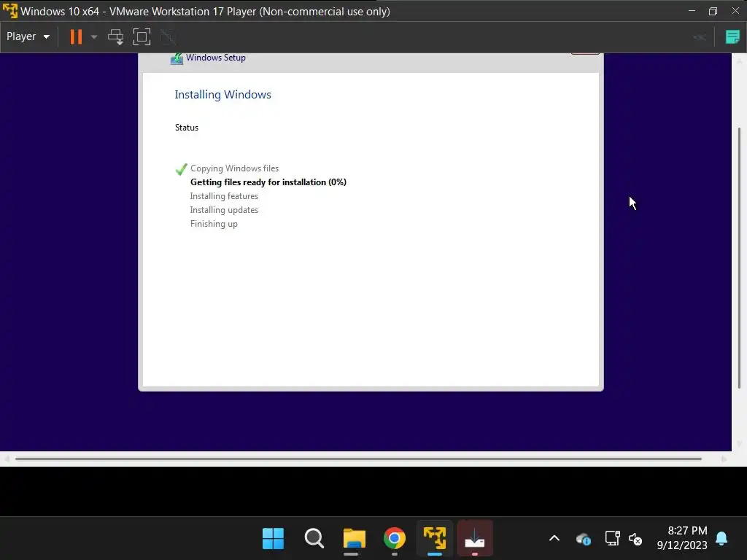The width and height of the screenshot is (747, 560).
Task: Open the green notes icon in toolbar
Action: (732, 36)
